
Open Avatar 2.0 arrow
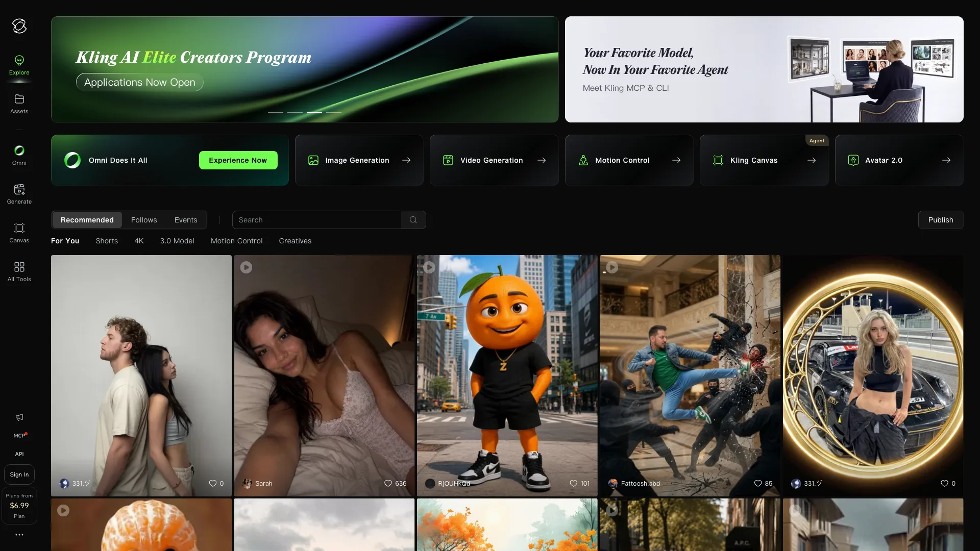(x=946, y=160)
